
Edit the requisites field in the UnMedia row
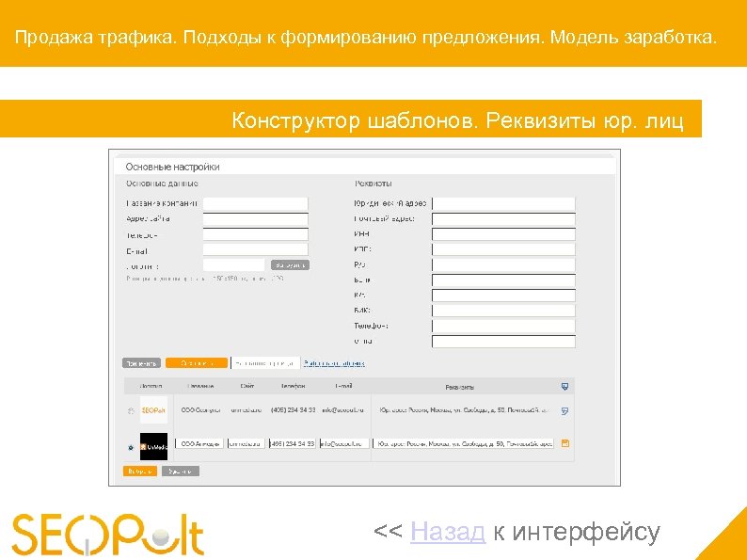[464, 443]
